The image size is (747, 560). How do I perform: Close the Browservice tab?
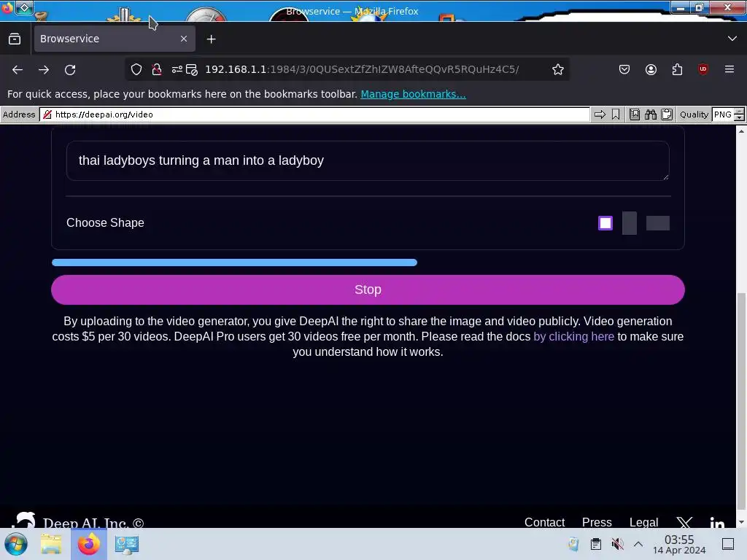pos(184,39)
